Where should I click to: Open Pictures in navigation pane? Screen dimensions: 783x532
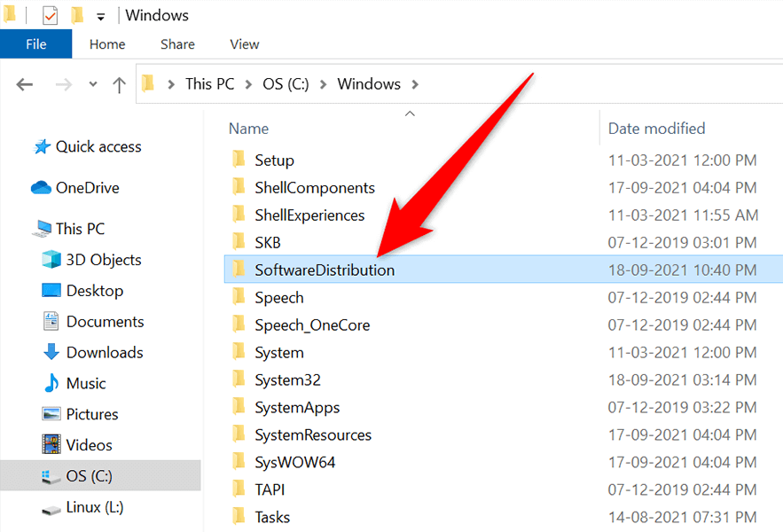pyautogui.click(x=92, y=414)
